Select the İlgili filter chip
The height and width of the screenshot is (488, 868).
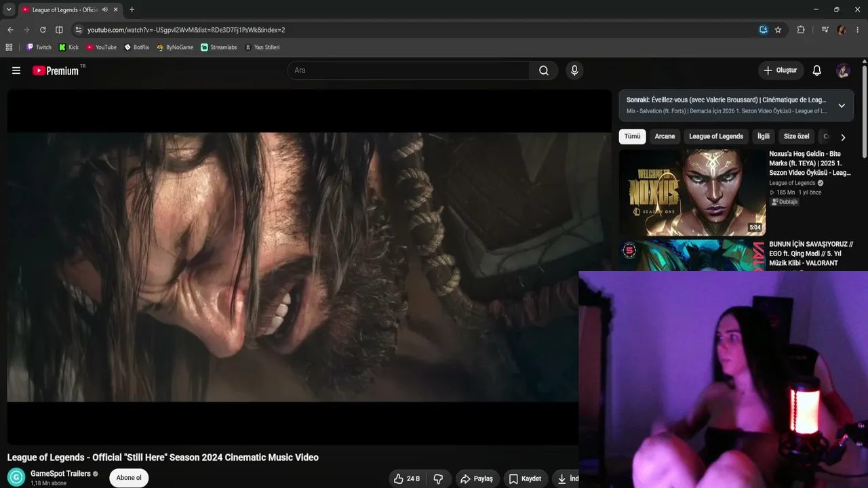764,136
